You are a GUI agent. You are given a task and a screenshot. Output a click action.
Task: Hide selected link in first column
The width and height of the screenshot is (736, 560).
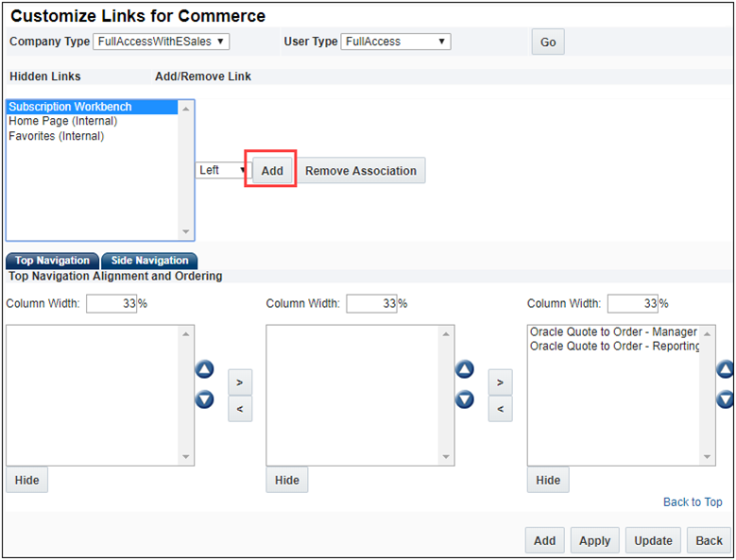tap(26, 481)
